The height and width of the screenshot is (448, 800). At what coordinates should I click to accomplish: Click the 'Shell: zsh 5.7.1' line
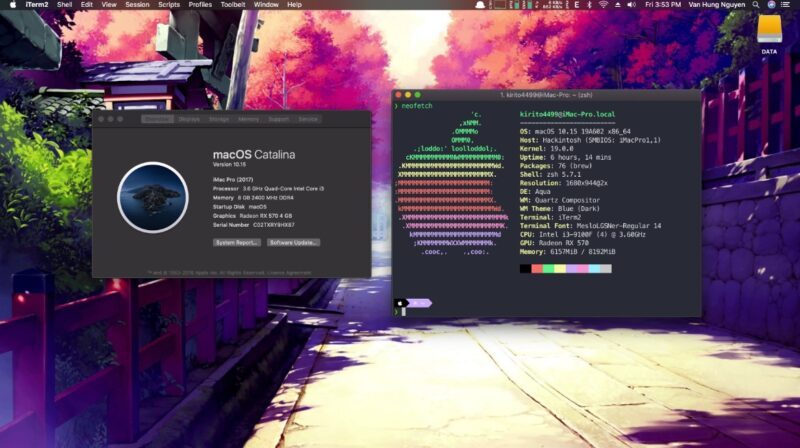click(550, 175)
